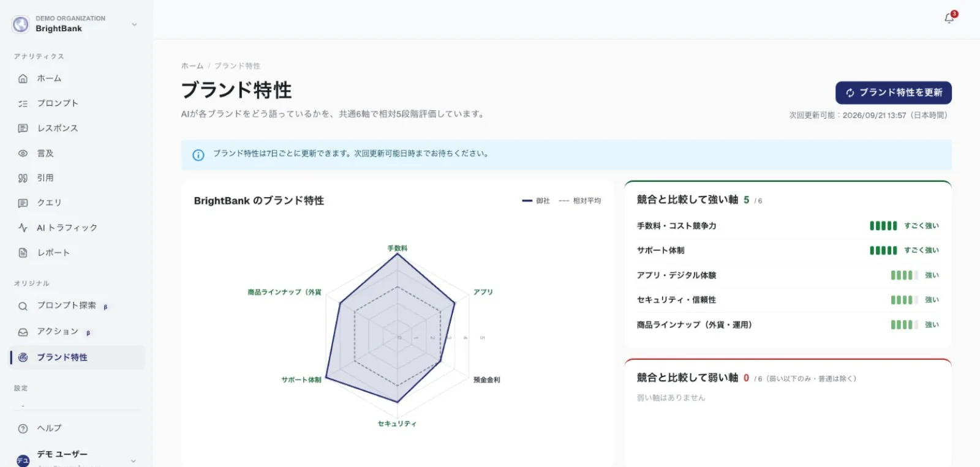Click the home icon in sidebar
This screenshot has height=467, width=980.
[23, 78]
